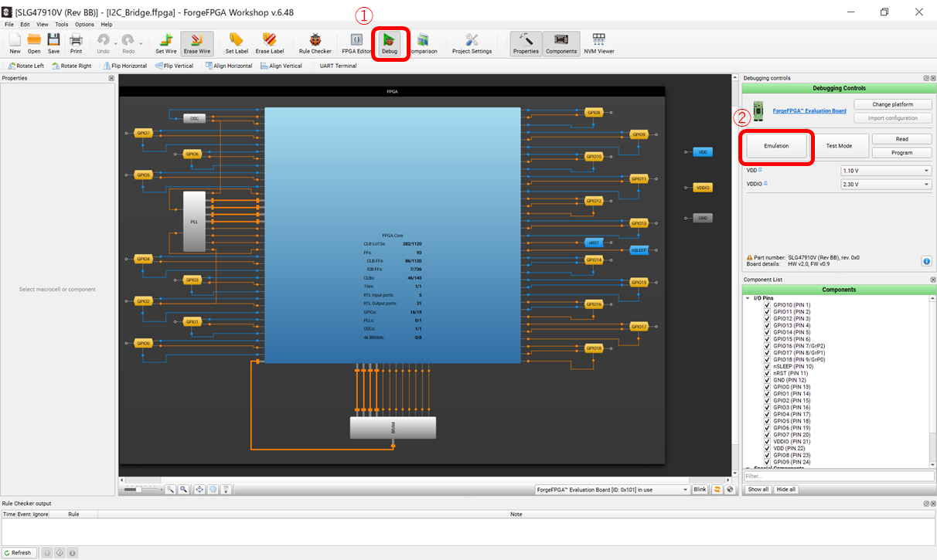The height and width of the screenshot is (560, 937).
Task: Uncheck GPIO10 (PIN 1) checkbox
Action: click(767, 305)
